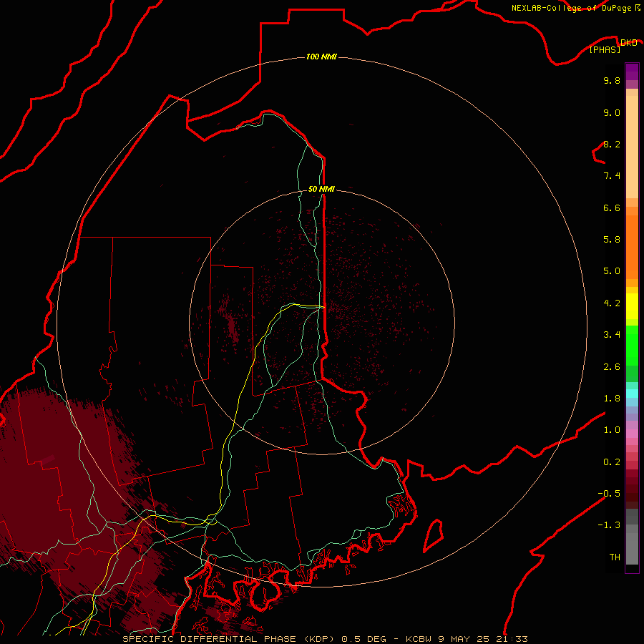Click the 1.0 legend value
Viewport: 644px width, 644px height.
click(x=612, y=430)
